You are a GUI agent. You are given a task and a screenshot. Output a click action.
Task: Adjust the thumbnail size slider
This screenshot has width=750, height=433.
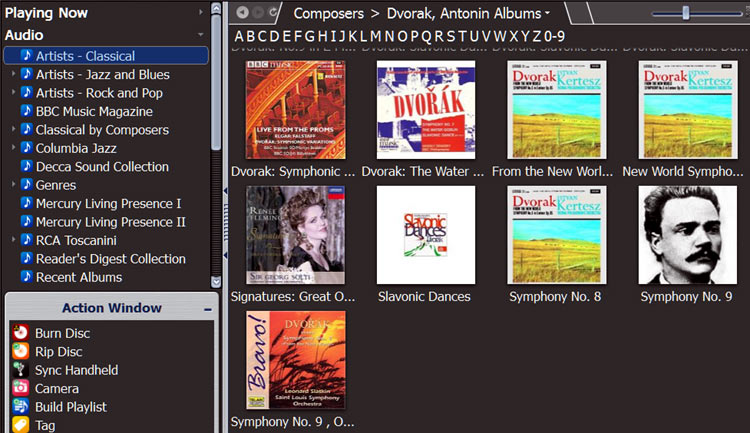(686, 13)
